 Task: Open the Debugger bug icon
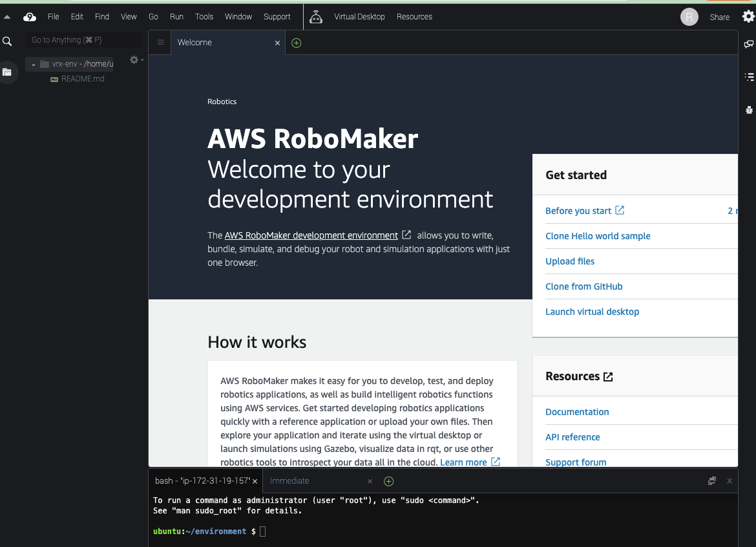pos(749,110)
